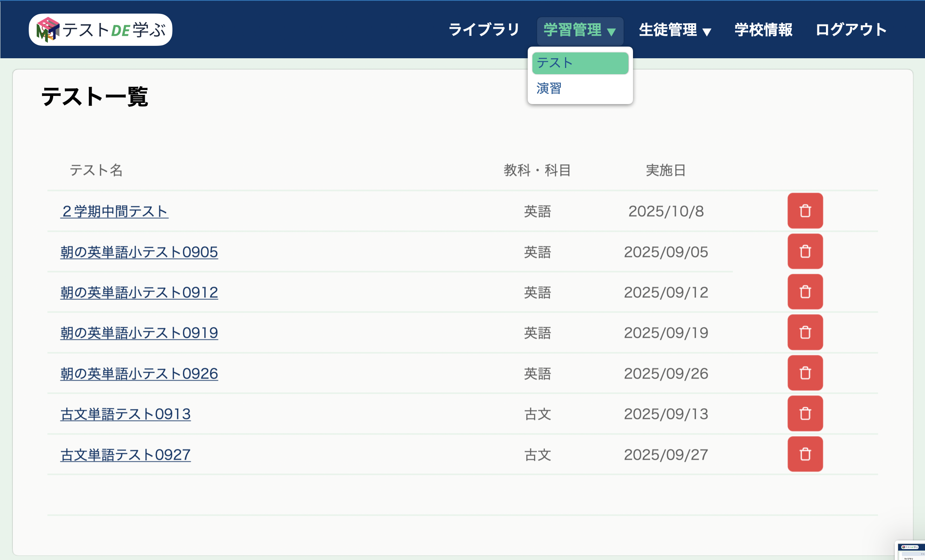Click trash icon for 朝の英単語小テスト0905
The width and height of the screenshot is (925, 560).
[805, 252]
